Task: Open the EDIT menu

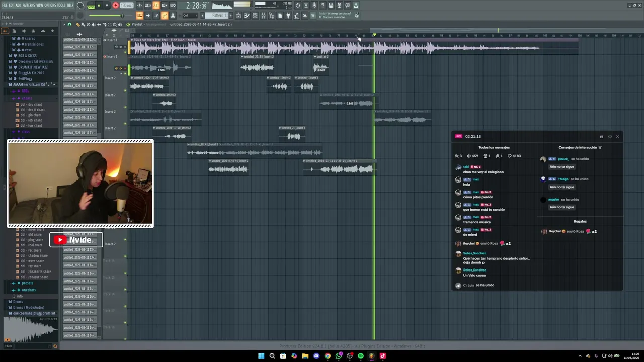Action: coord(12,5)
